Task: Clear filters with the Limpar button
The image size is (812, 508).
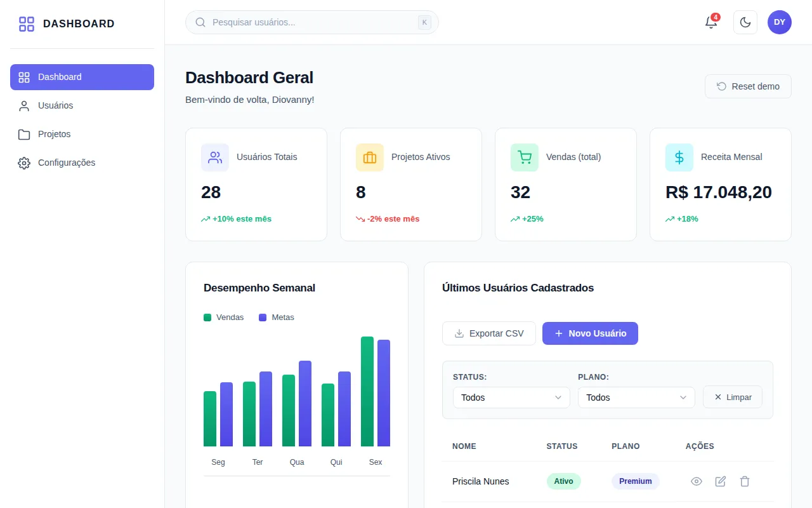Action: point(733,397)
